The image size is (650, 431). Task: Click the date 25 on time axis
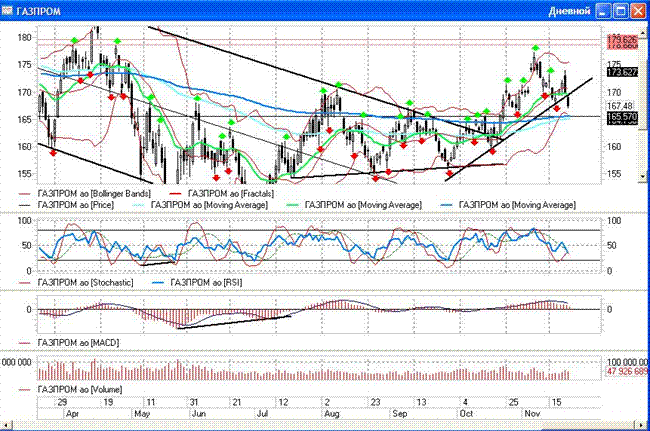[514, 402]
